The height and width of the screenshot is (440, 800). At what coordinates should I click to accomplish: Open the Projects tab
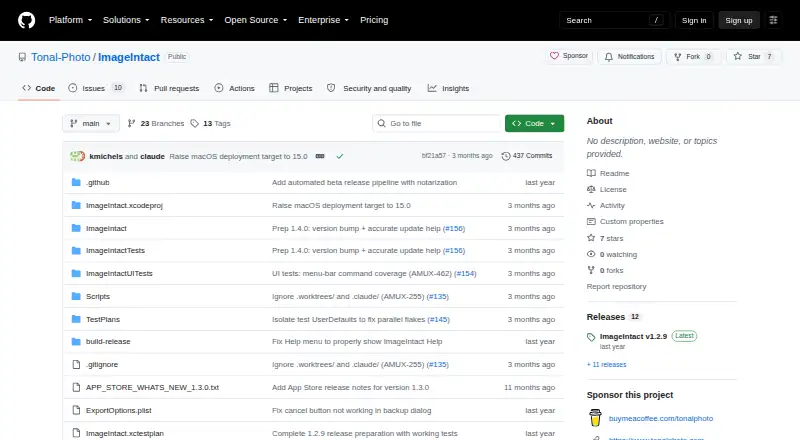[x=291, y=88]
